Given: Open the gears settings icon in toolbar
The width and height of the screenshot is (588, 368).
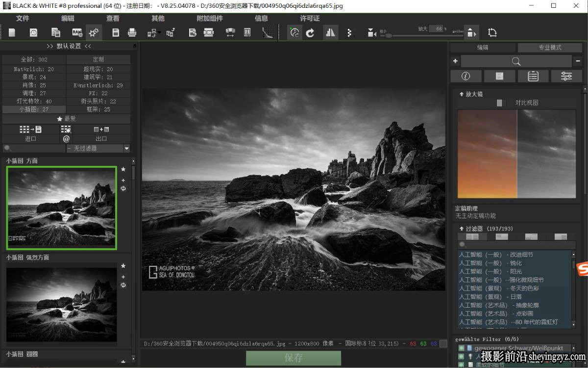Looking at the screenshot, I should [94, 33].
